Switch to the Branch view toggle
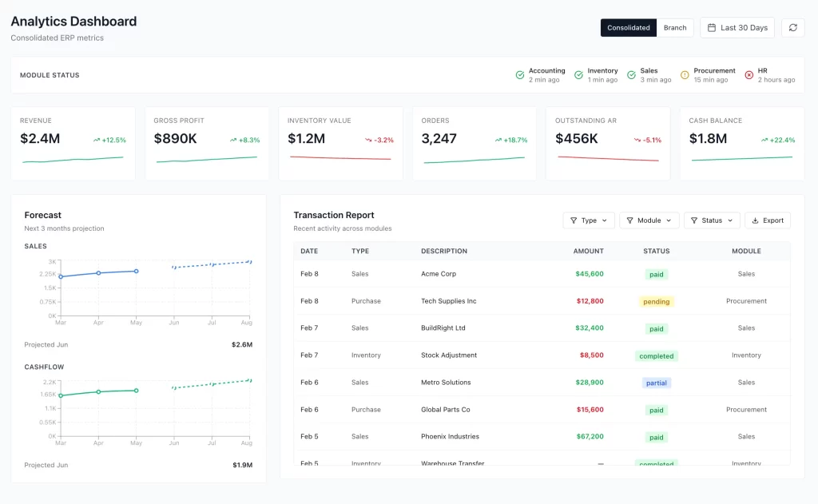Viewport: 818px width, 504px height. [675, 27]
